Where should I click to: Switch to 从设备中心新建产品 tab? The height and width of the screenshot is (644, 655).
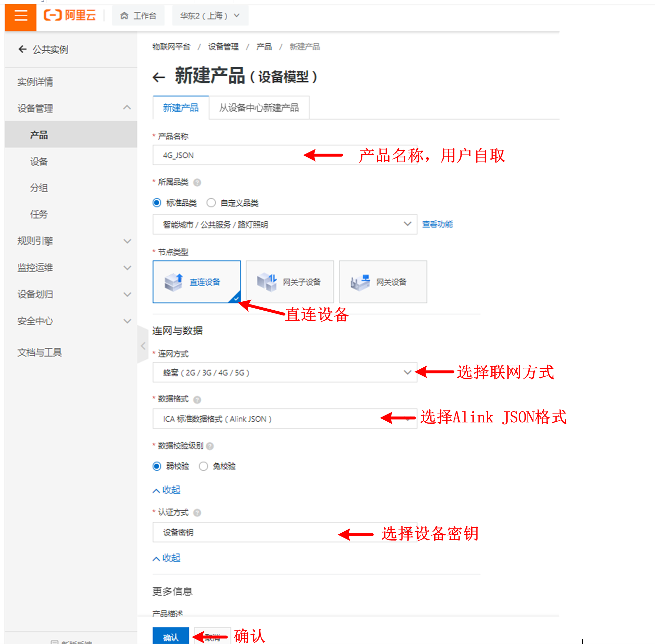click(259, 108)
